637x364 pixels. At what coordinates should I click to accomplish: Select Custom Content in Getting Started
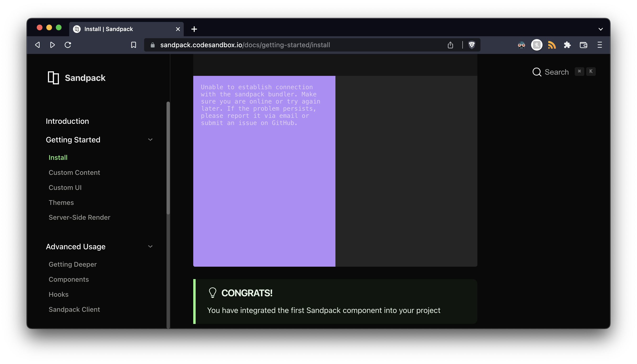[x=74, y=172]
